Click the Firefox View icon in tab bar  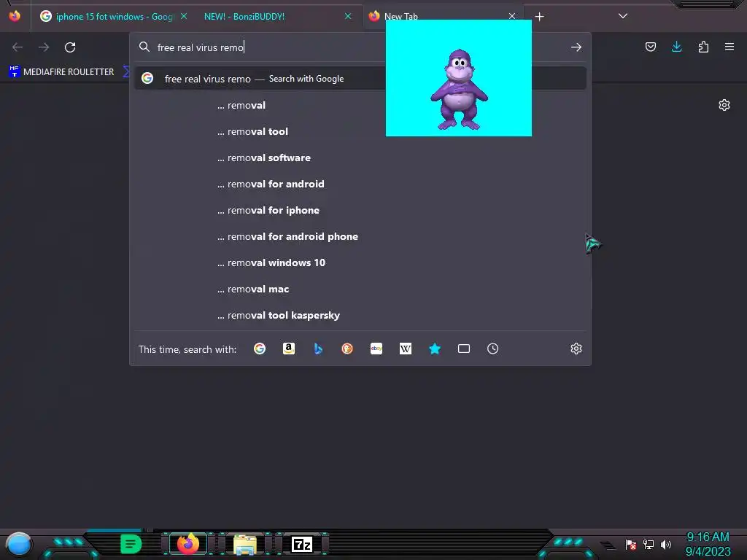tap(15, 16)
